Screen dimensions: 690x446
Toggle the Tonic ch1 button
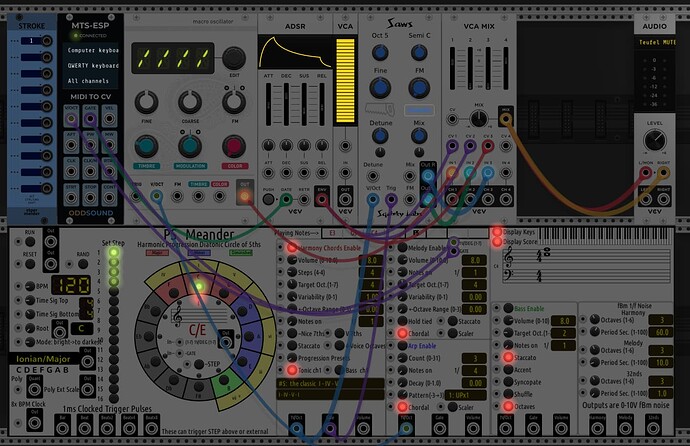pos(292,370)
